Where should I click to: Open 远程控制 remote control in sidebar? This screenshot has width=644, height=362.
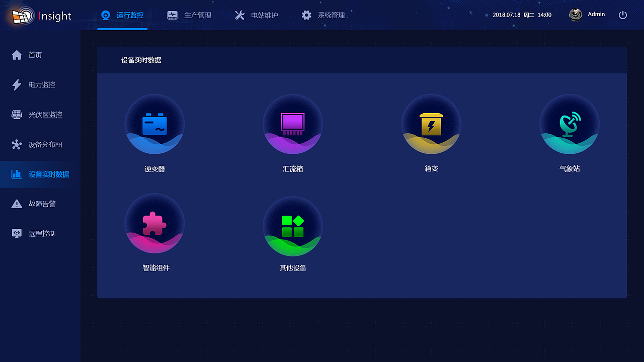(17, 233)
